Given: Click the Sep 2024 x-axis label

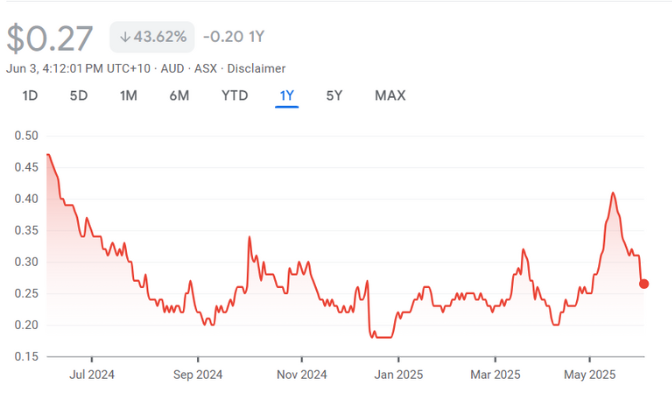Looking at the screenshot, I should [197, 375].
